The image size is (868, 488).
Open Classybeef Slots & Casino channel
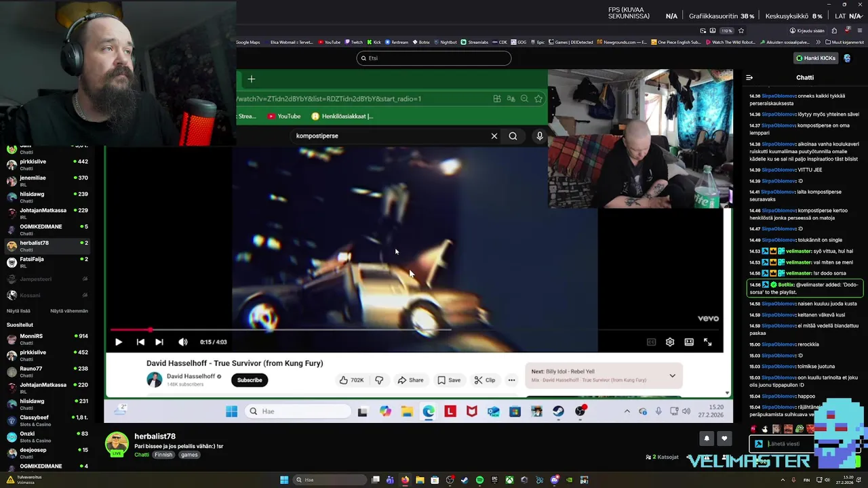47,421
